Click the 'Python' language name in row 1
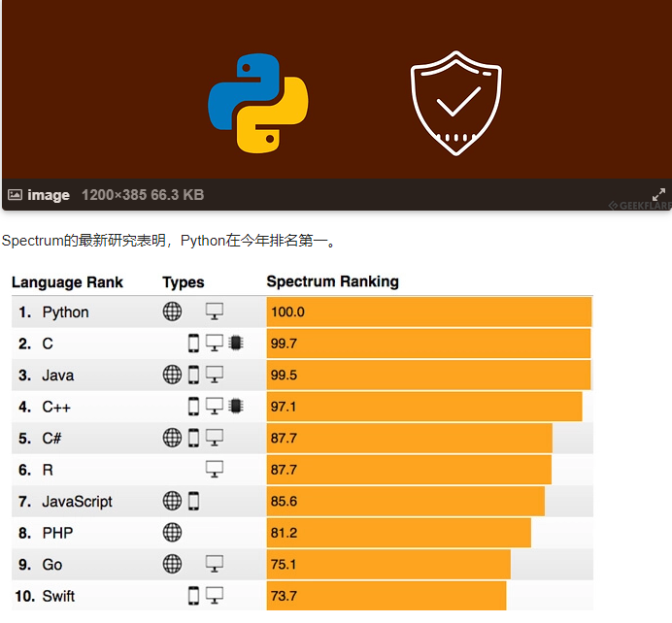 [66, 312]
